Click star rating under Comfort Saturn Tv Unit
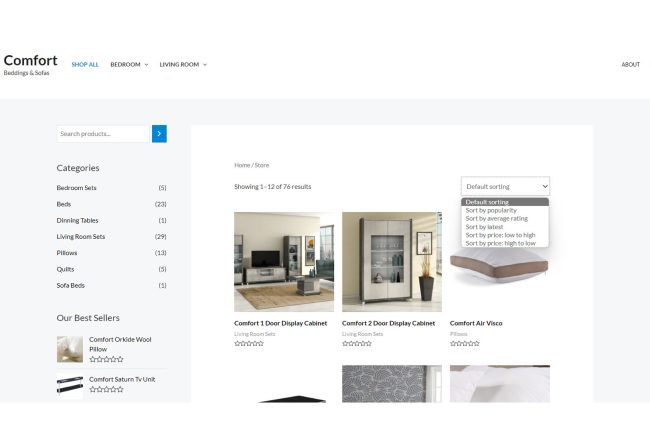This screenshot has height=433, width=650. [106, 390]
